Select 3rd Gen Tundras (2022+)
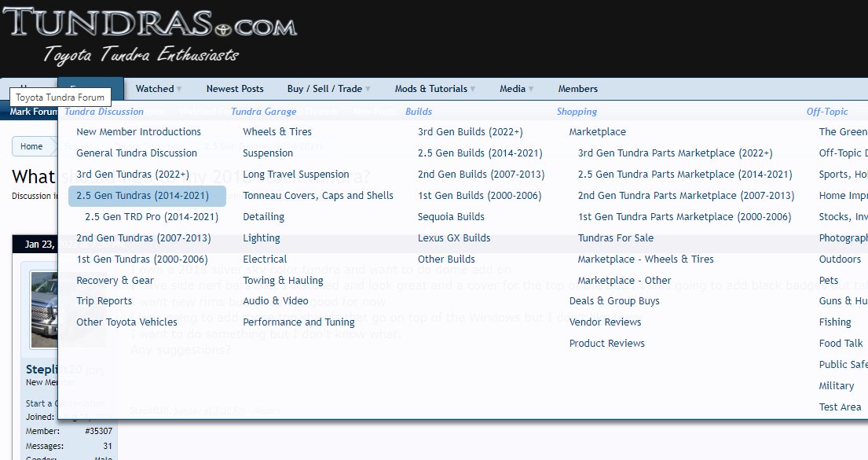 tap(133, 174)
